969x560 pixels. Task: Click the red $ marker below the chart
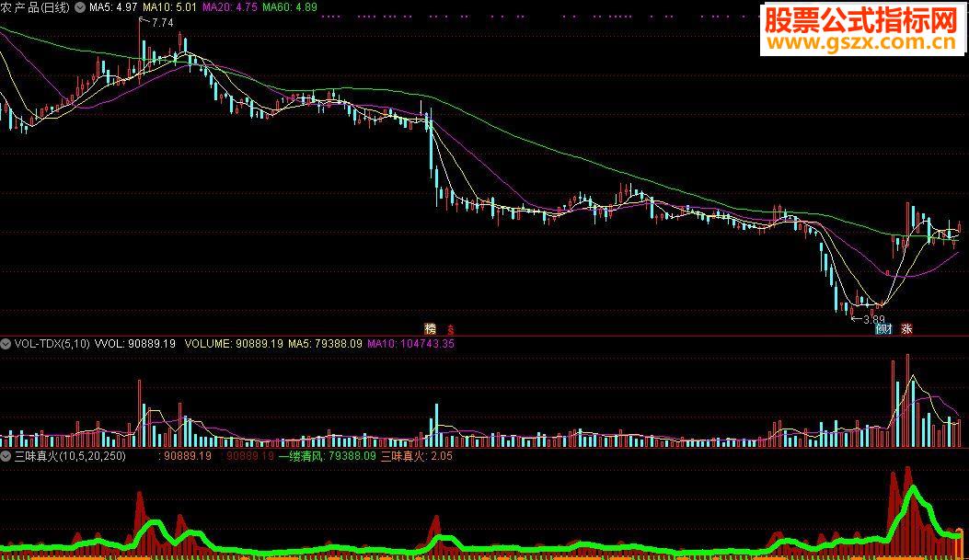tap(451, 329)
